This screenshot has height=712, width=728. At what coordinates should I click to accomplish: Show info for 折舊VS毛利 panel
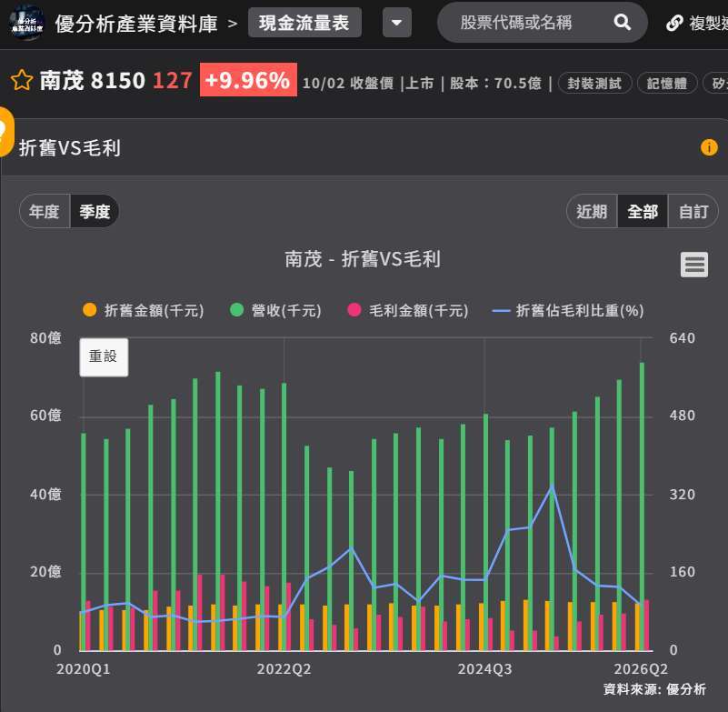(709, 147)
